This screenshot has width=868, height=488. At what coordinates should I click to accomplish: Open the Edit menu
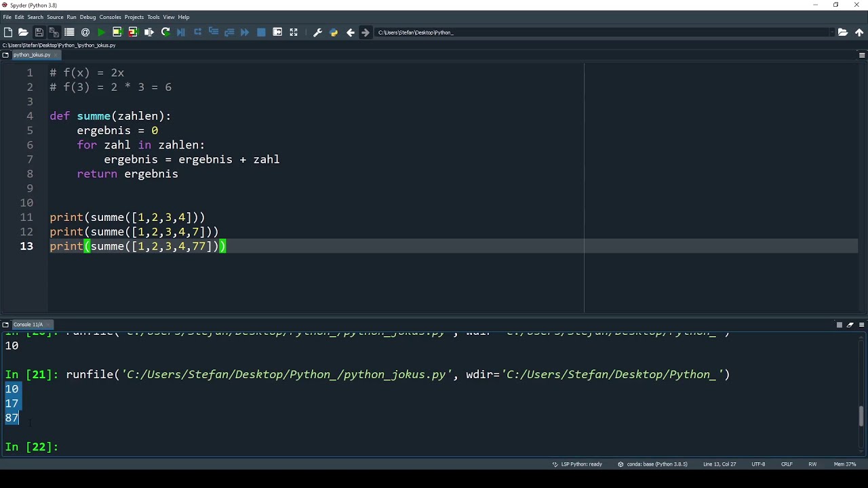(19, 17)
